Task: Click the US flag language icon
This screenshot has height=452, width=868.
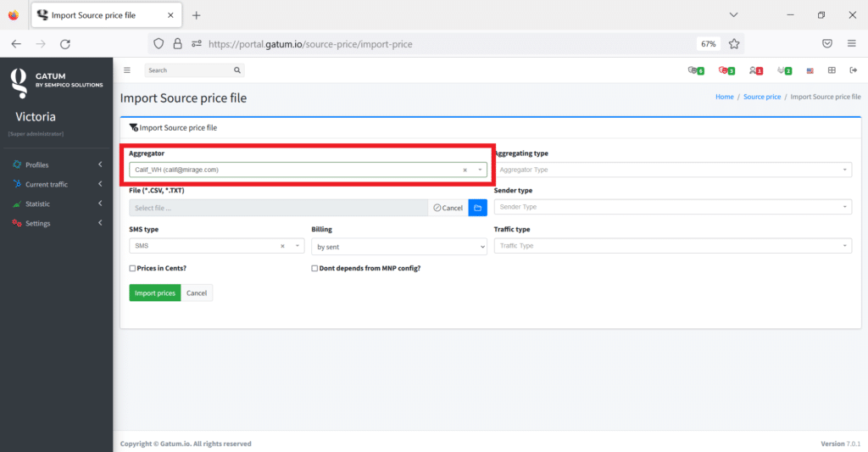Action: pyautogui.click(x=810, y=70)
